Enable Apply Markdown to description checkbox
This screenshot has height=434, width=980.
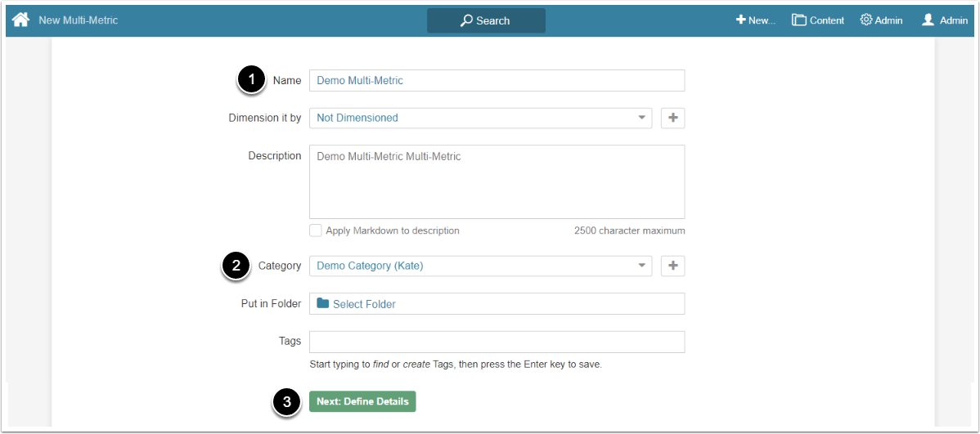[x=316, y=230]
